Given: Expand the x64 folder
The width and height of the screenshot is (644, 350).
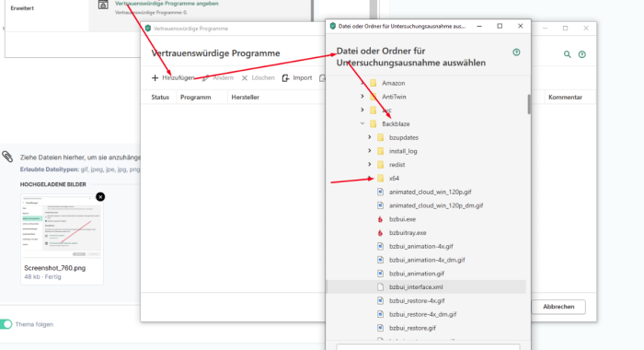Looking at the screenshot, I should [369, 178].
